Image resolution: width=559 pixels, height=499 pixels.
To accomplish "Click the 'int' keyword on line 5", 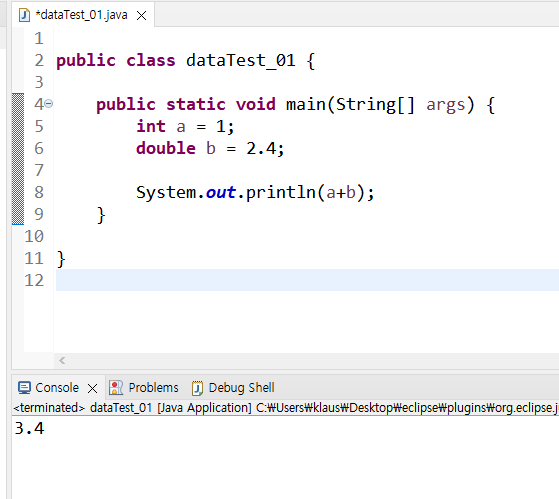I will pyautogui.click(x=151, y=126).
